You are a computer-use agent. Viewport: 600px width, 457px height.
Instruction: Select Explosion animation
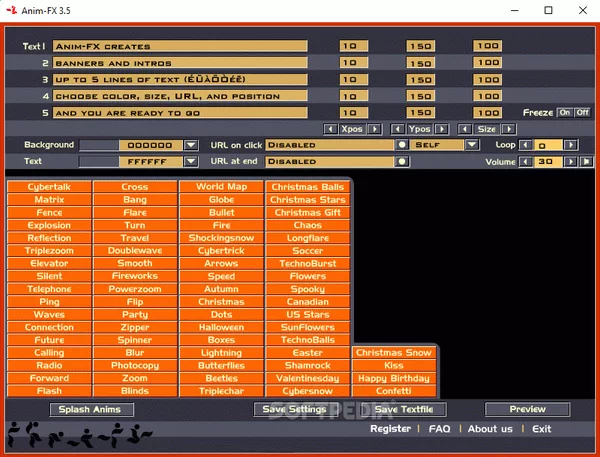pos(49,225)
